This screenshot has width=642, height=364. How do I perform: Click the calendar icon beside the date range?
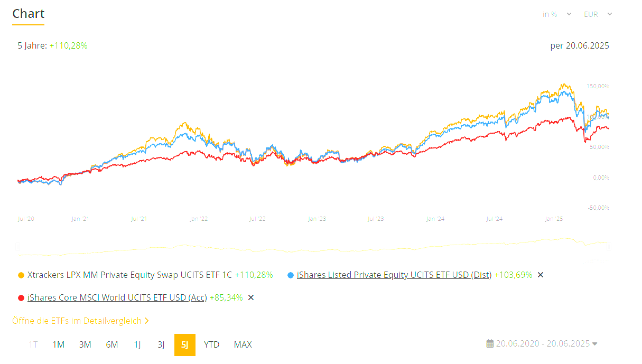coord(490,344)
